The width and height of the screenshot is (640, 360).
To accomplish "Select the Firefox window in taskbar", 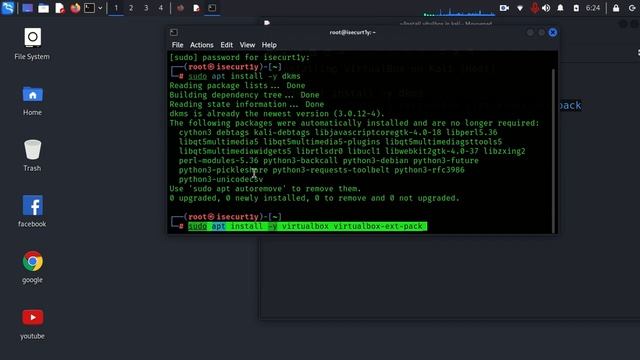I will coord(180,8).
